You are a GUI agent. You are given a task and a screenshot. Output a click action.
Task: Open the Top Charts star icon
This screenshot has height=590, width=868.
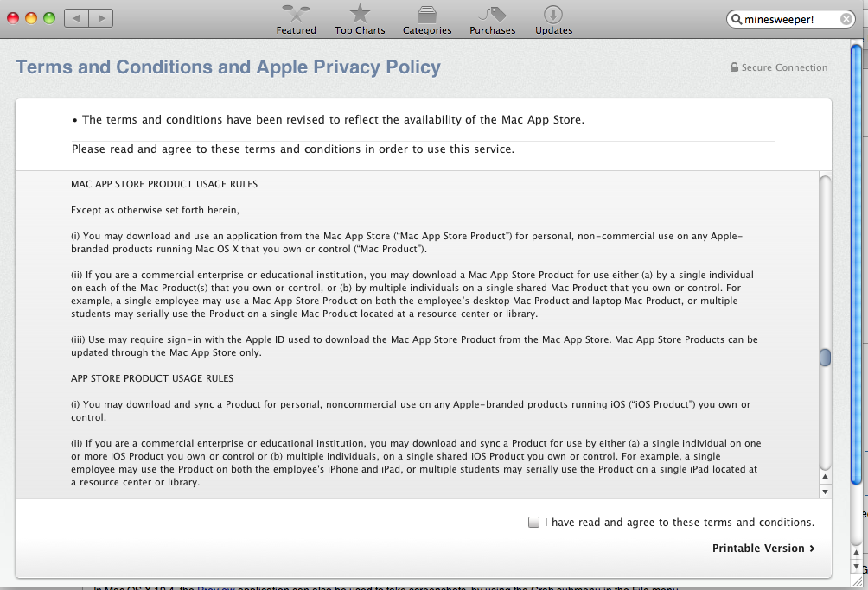pyautogui.click(x=360, y=13)
